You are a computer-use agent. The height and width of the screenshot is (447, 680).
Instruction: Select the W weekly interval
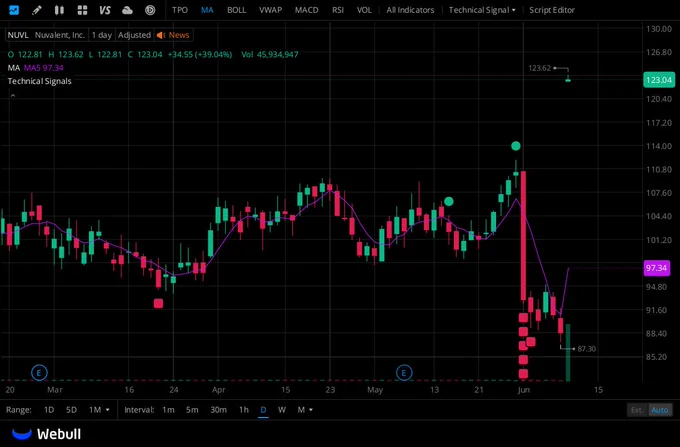point(282,410)
